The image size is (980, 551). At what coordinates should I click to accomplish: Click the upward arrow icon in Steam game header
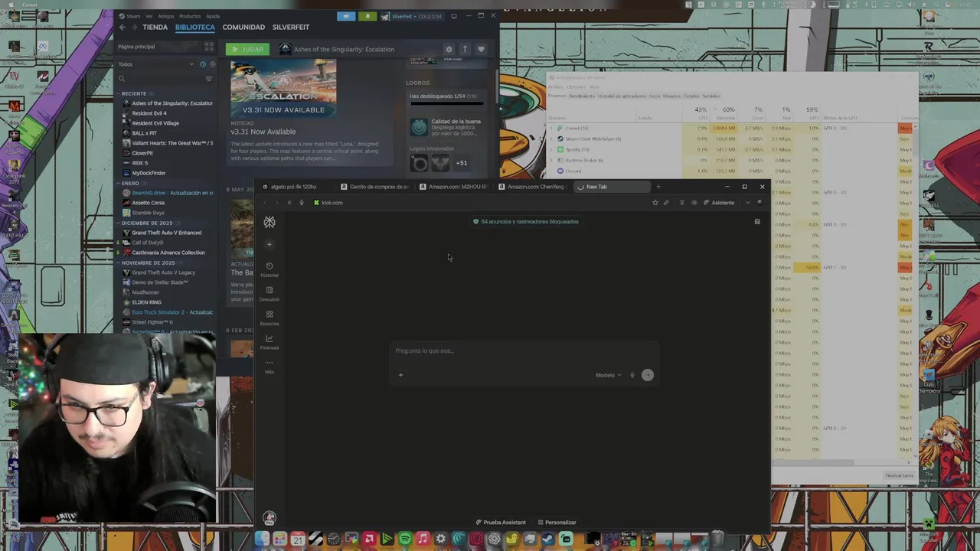click(x=465, y=49)
